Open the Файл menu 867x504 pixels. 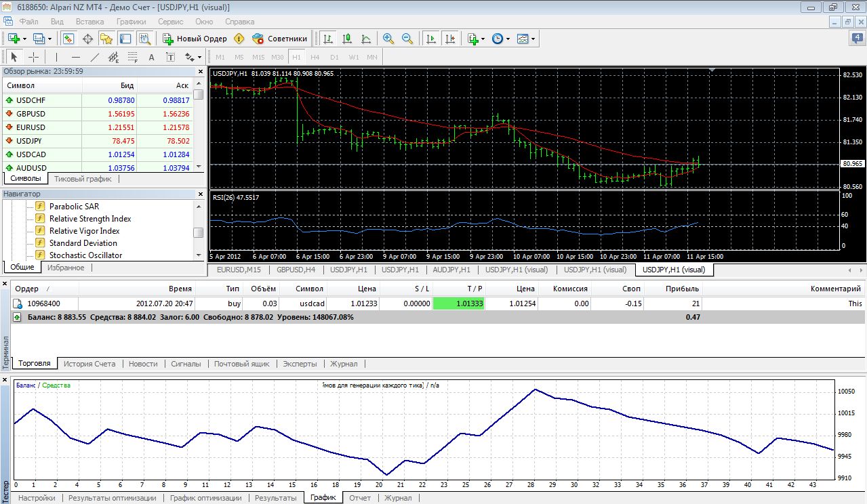[28, 22]
